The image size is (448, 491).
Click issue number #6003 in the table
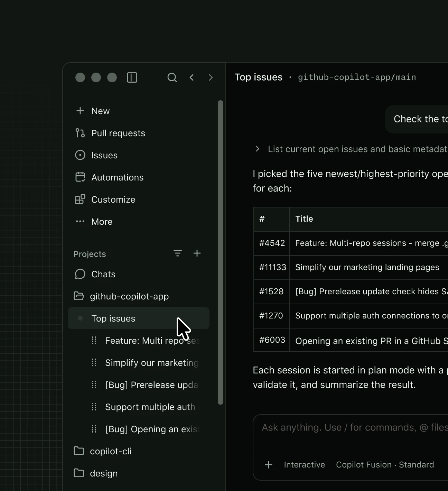tap(272, 340)
